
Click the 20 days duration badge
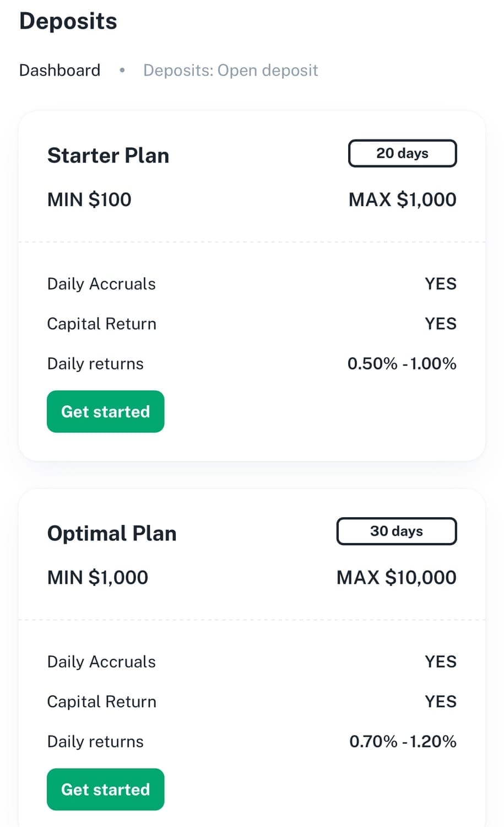click(x=402, y=153)
